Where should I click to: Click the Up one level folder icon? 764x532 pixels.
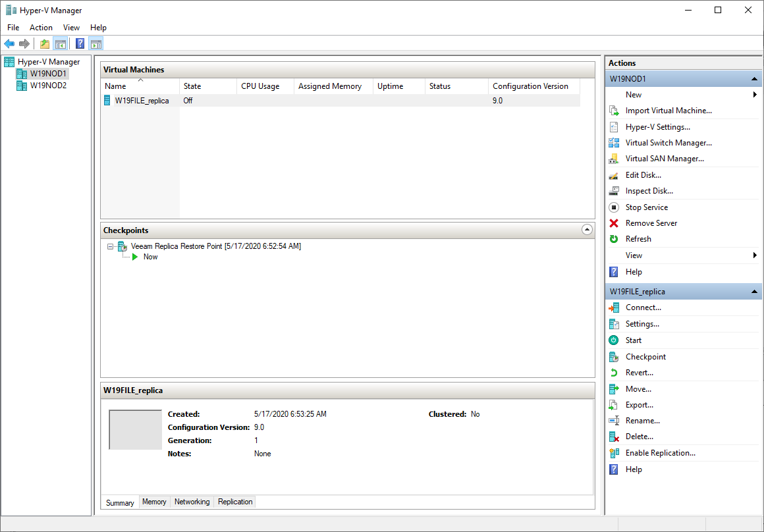pos(45,44)
